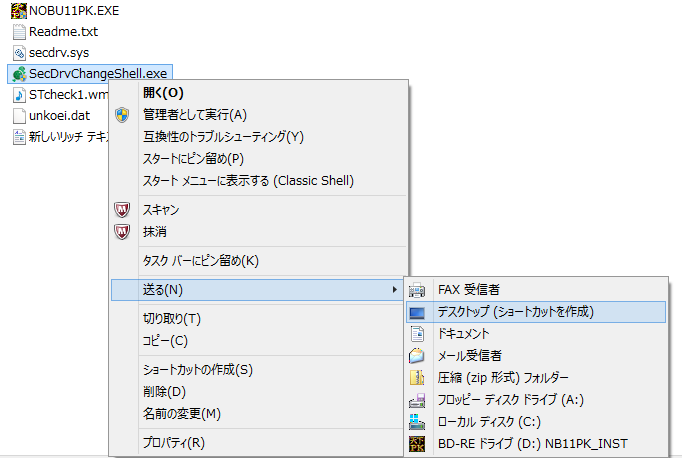Send file to BD-RE ドライブ (D:) NB11PK_INST
682x458 pixels.
tap(533, 443)
